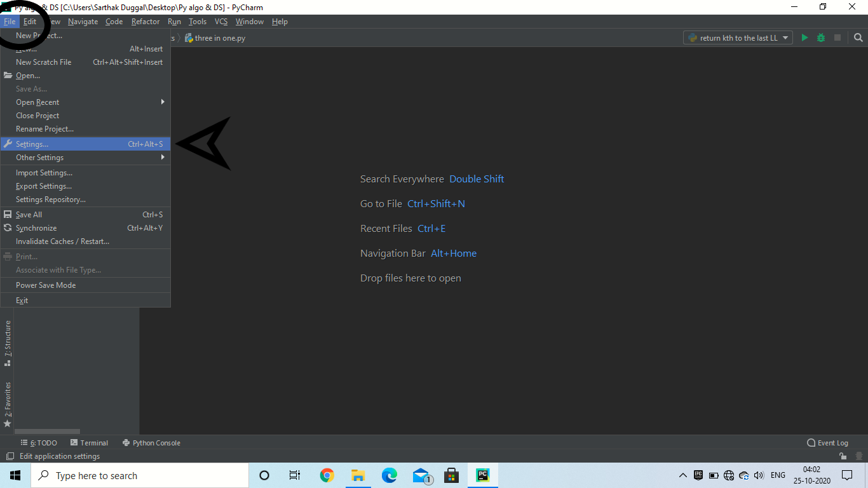Click Epic Games tray icon

coord(698,475)
